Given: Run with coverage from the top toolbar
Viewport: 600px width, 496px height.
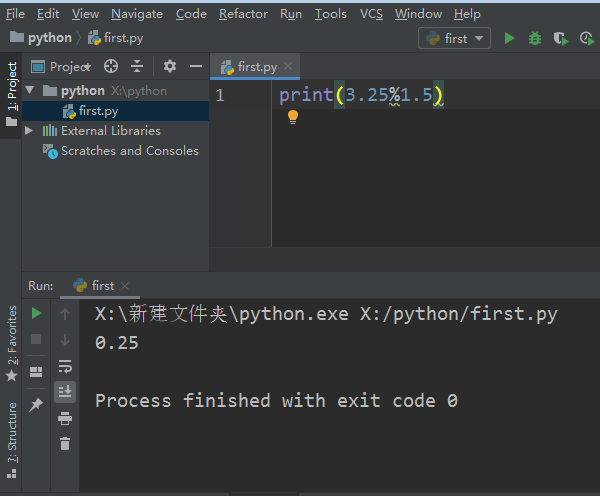Looking at the screenshot, I should point(560,38).
